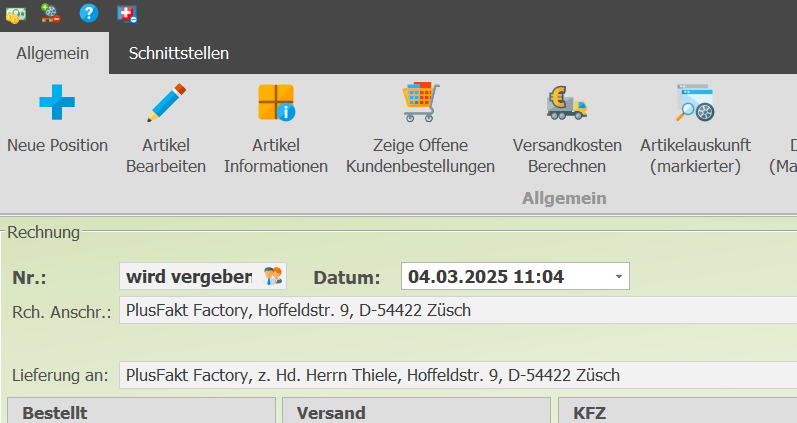Image resolution: width=797 pixels, height=423 pixels.
Task: Show Zeige Offene Kundenbestellungen shopping cart
Action: [x=420, y=102]
